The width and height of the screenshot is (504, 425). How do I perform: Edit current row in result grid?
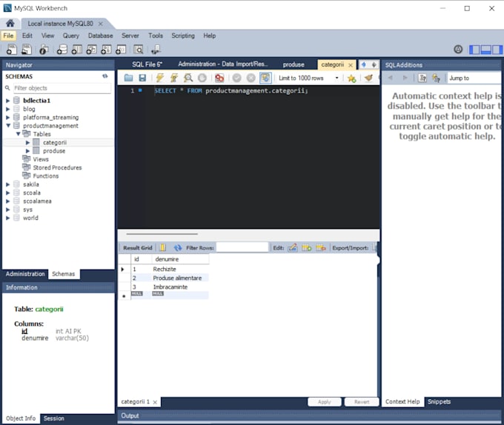[x=293, y=247]
